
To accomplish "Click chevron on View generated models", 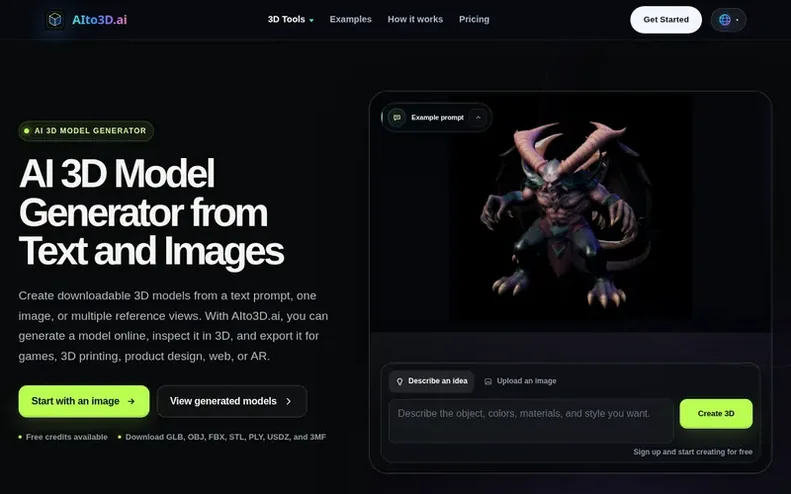I will (289, 401).
